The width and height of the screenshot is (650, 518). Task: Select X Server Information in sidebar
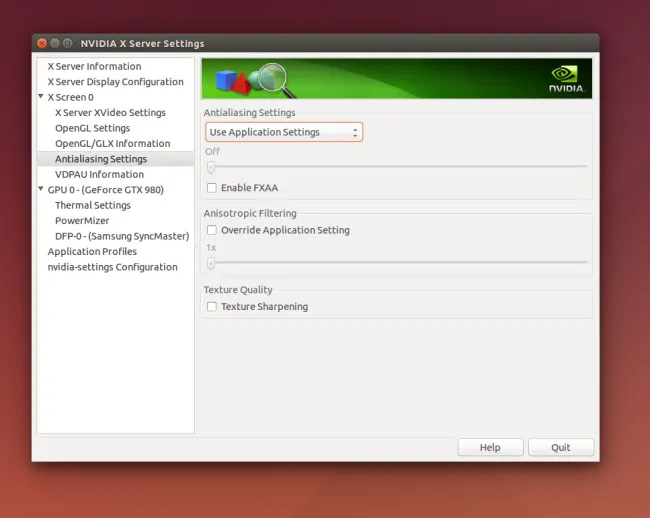click(x=94, y=67)
